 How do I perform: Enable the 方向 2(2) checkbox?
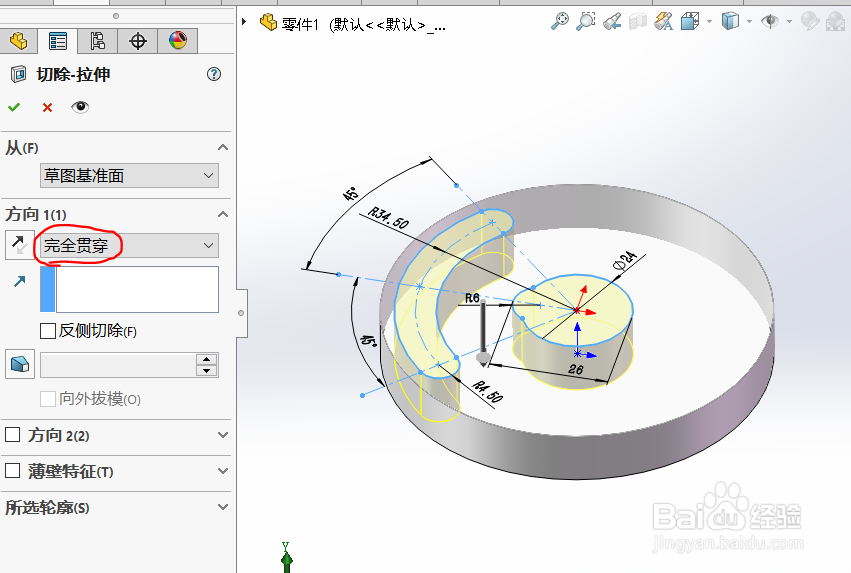click(12, 435)
